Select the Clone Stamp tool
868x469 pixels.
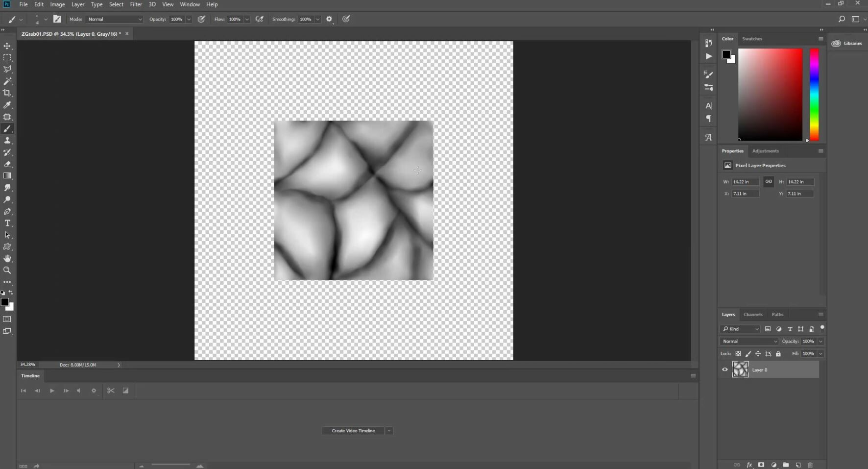(7, 140)
